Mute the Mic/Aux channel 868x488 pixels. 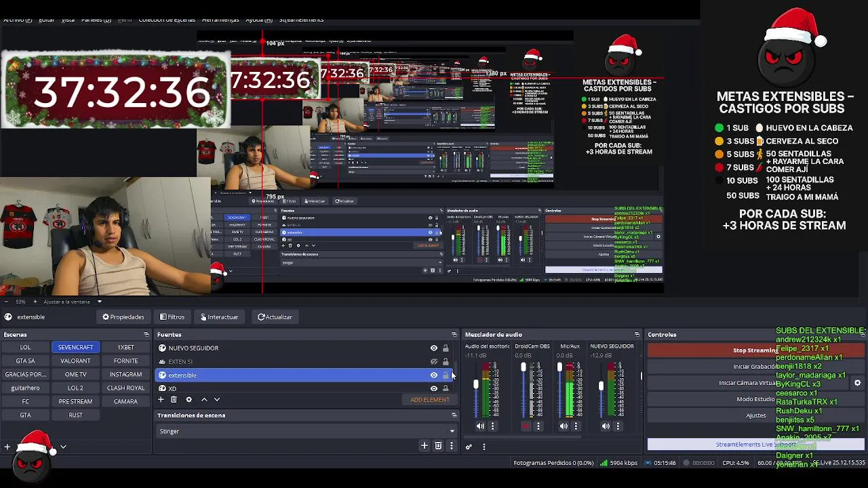click(x=564, y=426)
